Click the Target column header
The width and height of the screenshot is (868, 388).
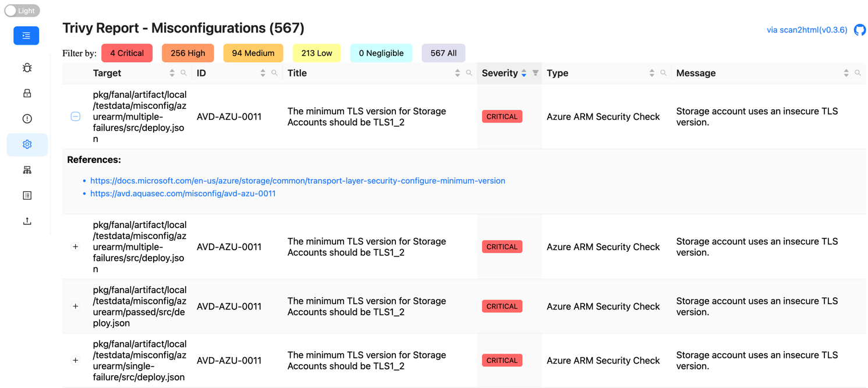tap(140, 73)
